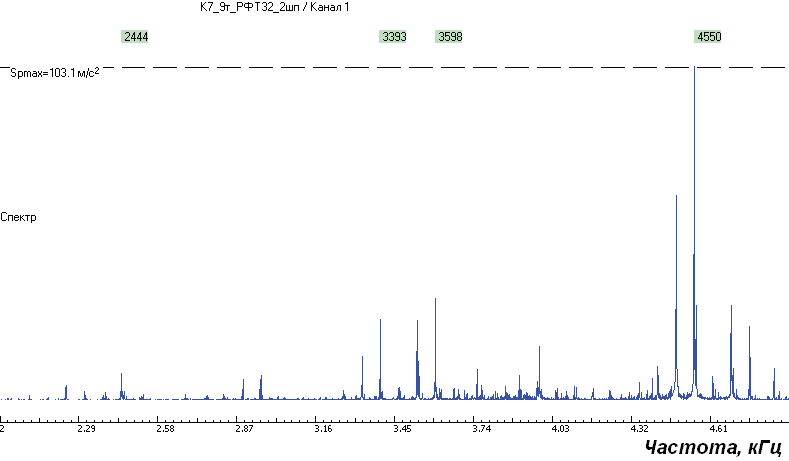The height and width of the screenshot is (461, 789).
Task: Select the 3598 frequency marker label
Action: [449, 37]
